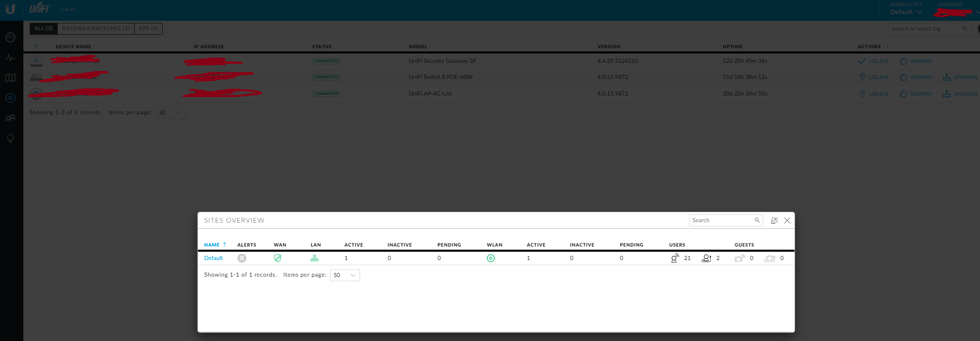Click the UniFi brand logo

39,8
